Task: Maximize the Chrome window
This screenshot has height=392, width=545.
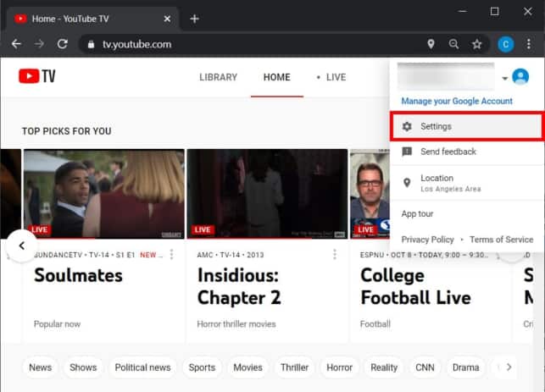Action: (495, 12)
